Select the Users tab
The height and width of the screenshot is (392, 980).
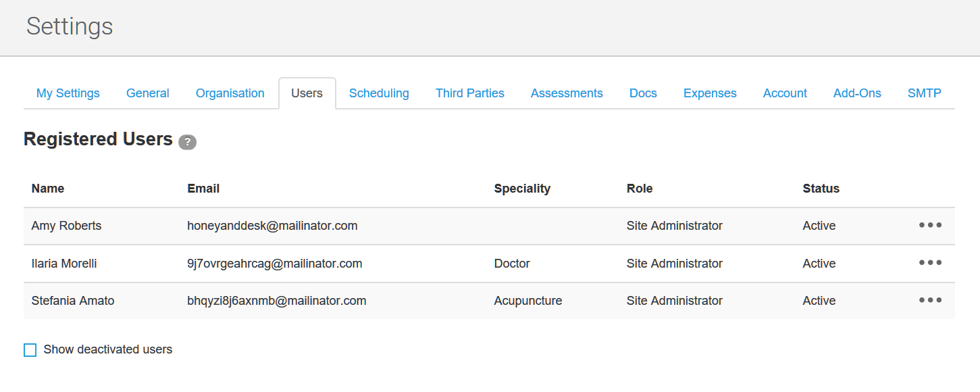click(307, 93)
